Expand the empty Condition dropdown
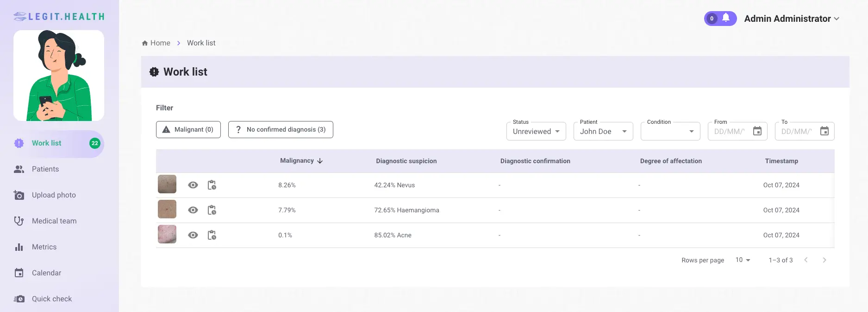 tap(670, 131)
